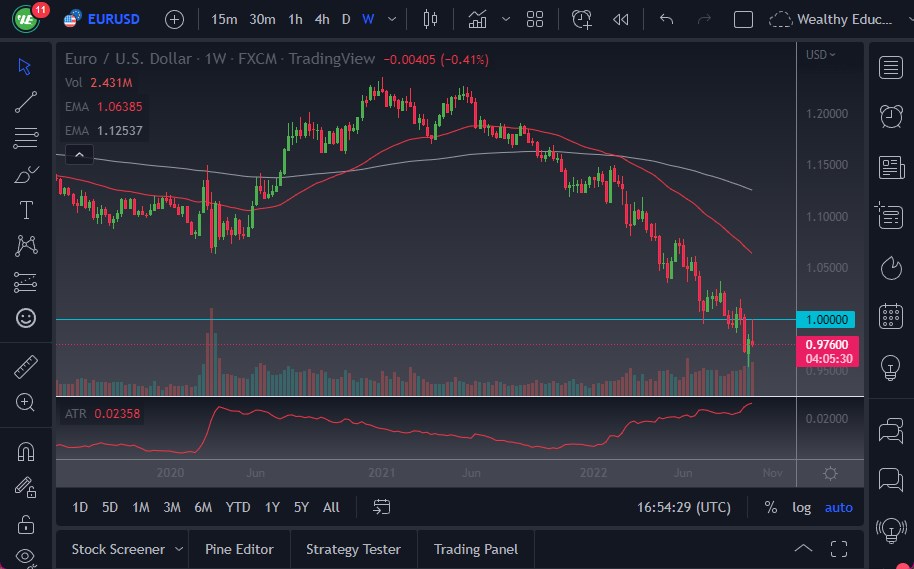Toggle log scale on price axis
This screenshot has height=569, width=914.
(x=802, y=507)
